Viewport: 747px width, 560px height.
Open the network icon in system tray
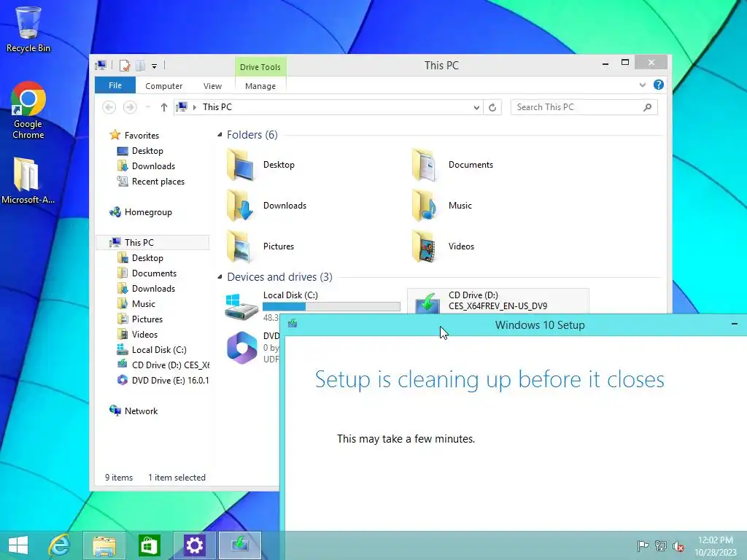click(660, 546)
